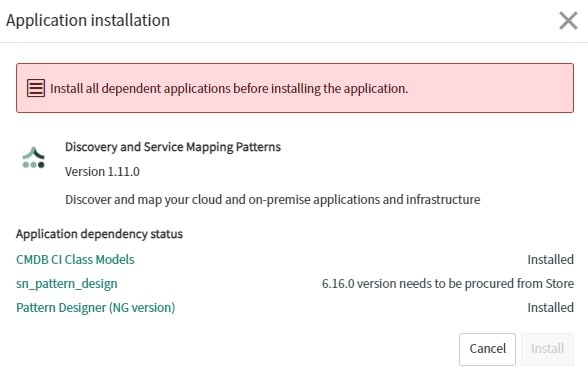The height and width of the screenshot is (379, 588).
Task: Click the disabled Install button
Action: pos(547,349)
